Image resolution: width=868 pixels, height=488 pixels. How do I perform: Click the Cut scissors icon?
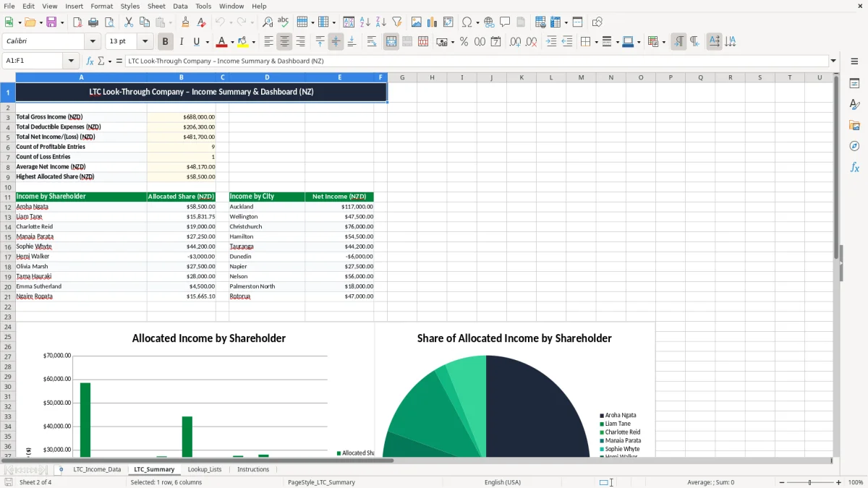(x=129, y=22)
